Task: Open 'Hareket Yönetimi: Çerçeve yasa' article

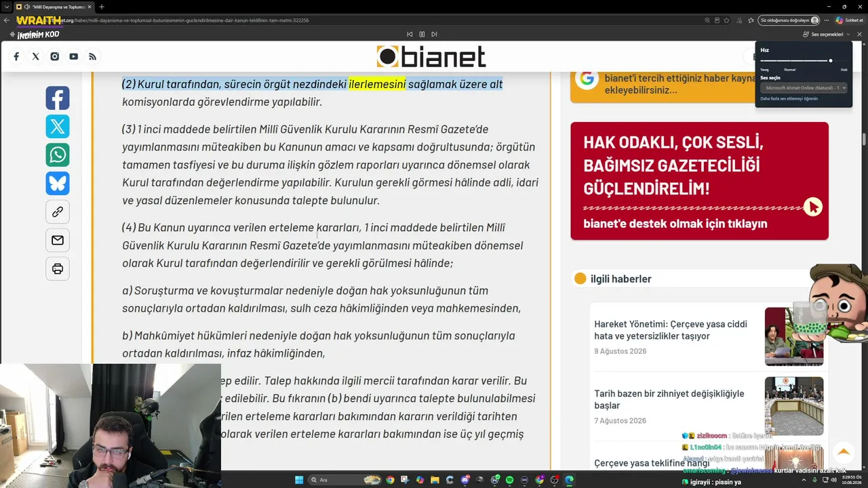Action: [x=671, y=329]
